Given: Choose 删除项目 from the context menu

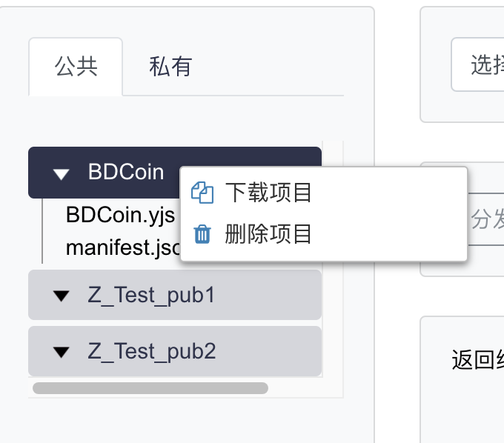Looking at the screenshot, I should 268,235.
